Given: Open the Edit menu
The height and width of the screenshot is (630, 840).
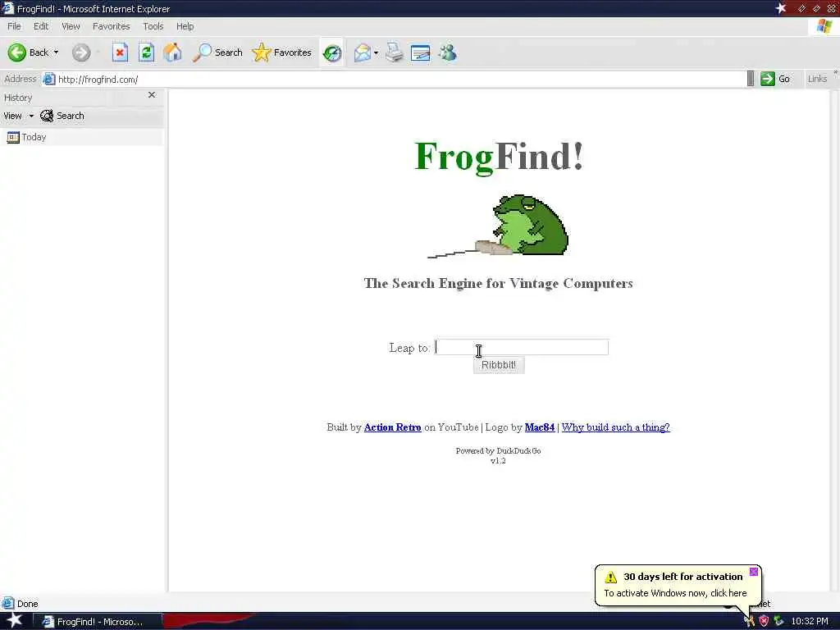Looking at the screenshot, I should [x=41, y=26].
